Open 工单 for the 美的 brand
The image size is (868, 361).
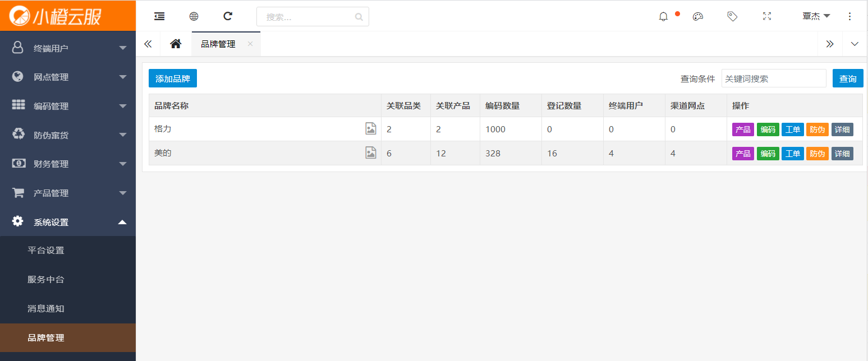[793, 154]
